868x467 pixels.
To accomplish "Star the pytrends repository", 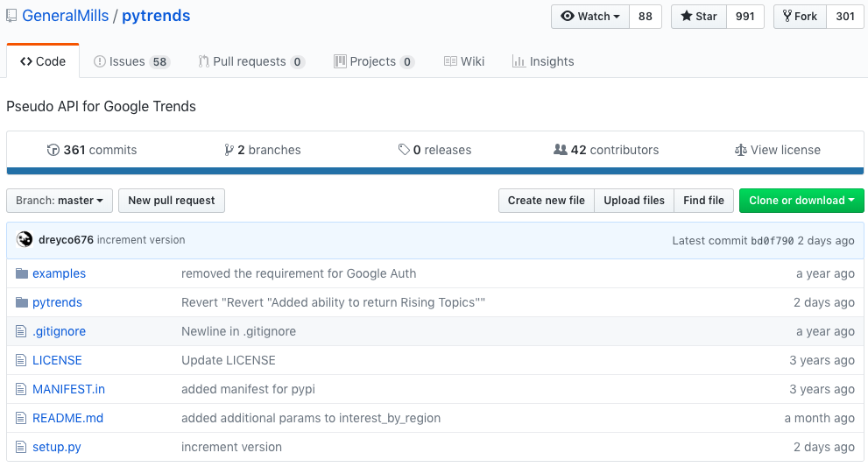I will (699, 17).
